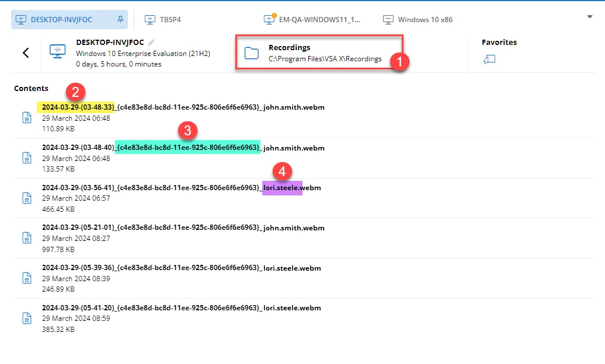Expand the tab overflow dropdown arrow
The width and height of the screenshot is (605, 364).
pos(590,17)
